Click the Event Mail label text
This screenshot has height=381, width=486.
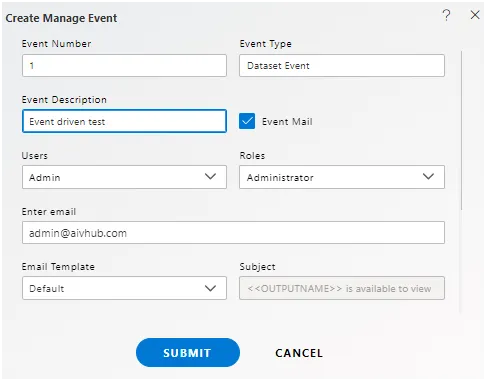(287, 122)
